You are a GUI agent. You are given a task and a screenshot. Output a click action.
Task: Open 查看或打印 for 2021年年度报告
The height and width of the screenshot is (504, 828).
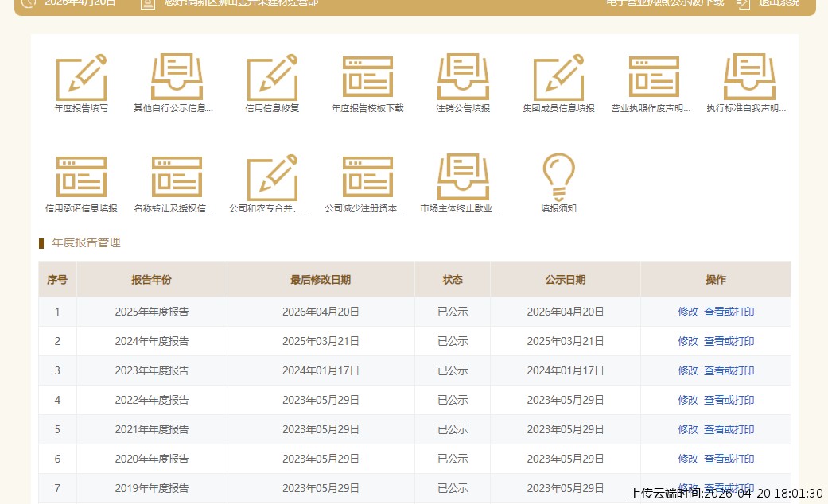click(729, 430)
